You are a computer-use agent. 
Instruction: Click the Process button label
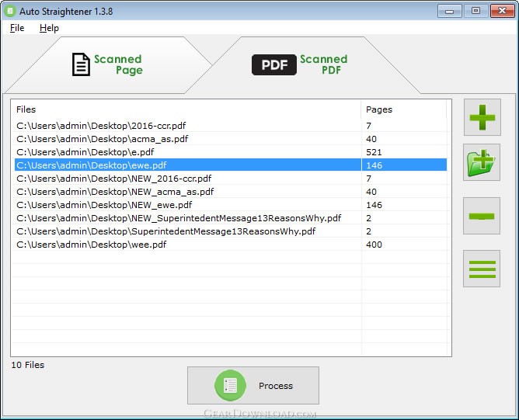(276, 386)
